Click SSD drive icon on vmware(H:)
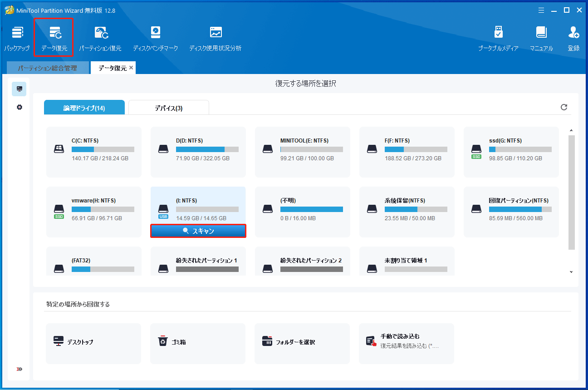 [59, 211]
